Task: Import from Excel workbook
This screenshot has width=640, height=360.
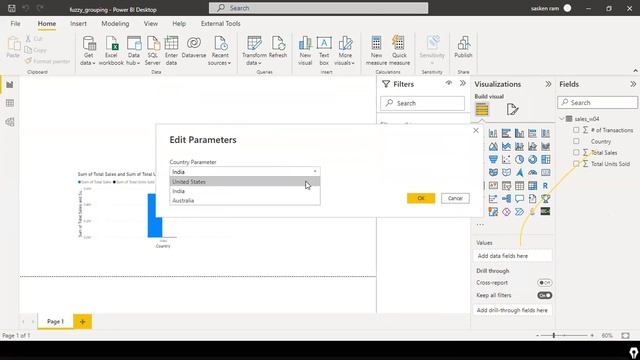Action: [111, 51]
